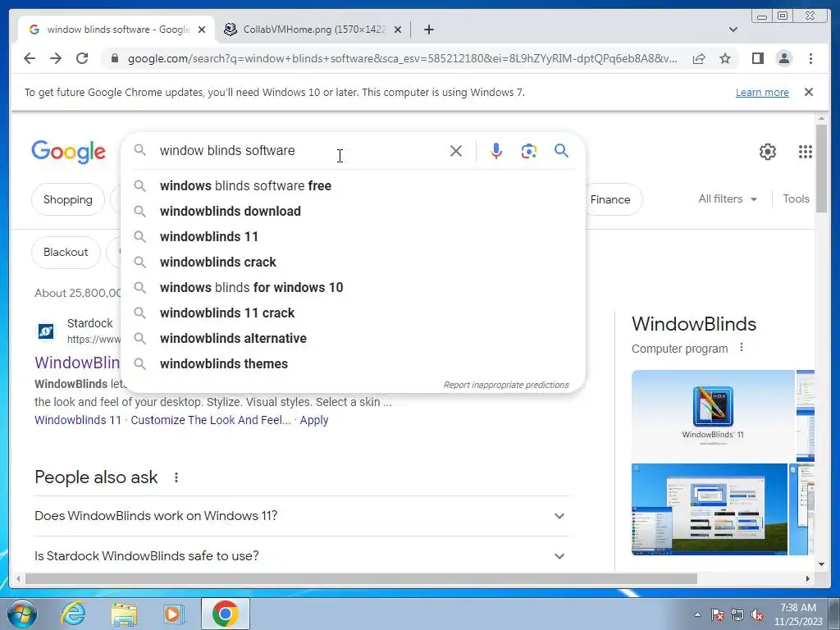Viewport: 840px width, 630px height.
Task: Open Action Center flag tray icon
Action: click(717, 615)
